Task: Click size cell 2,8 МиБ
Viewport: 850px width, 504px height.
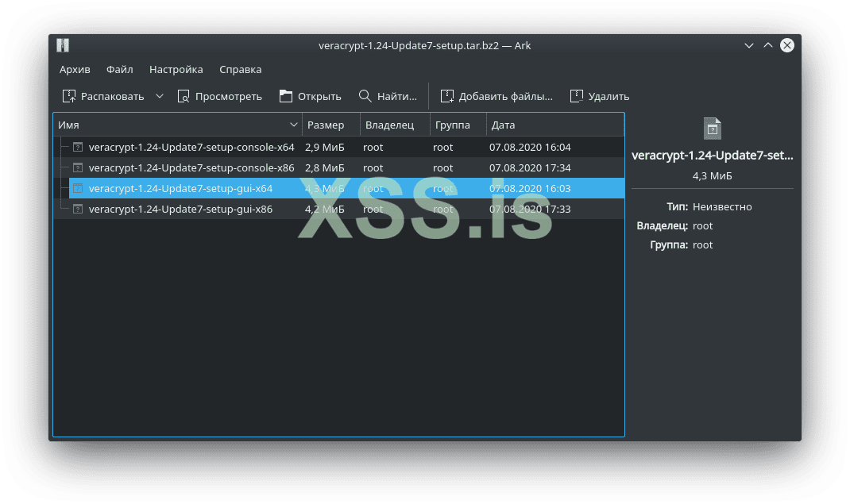Action: click(324, 167)
